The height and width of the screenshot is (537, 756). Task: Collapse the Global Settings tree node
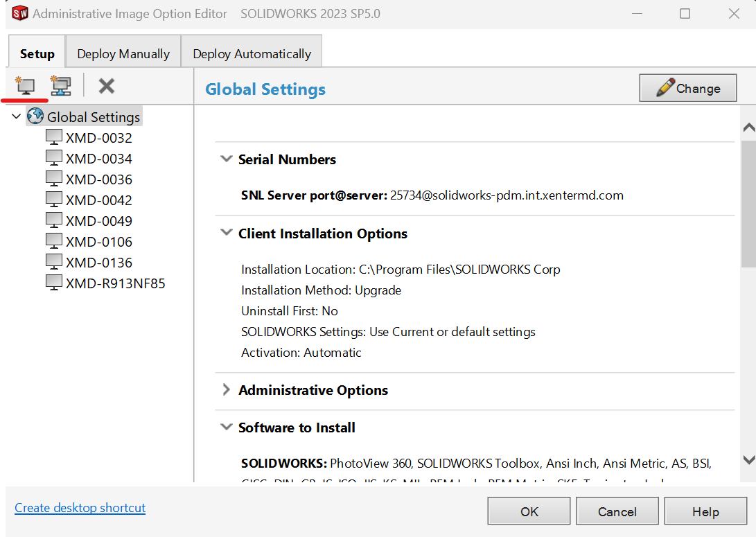17,117
